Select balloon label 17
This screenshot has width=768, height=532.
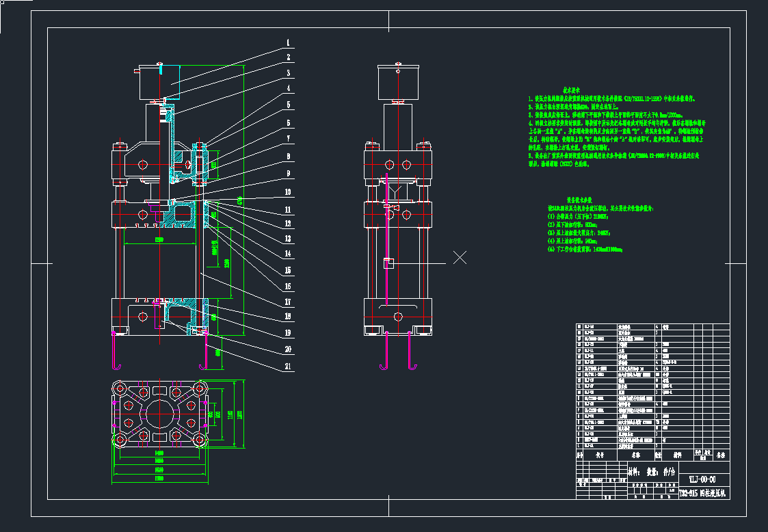click(288, 302)
